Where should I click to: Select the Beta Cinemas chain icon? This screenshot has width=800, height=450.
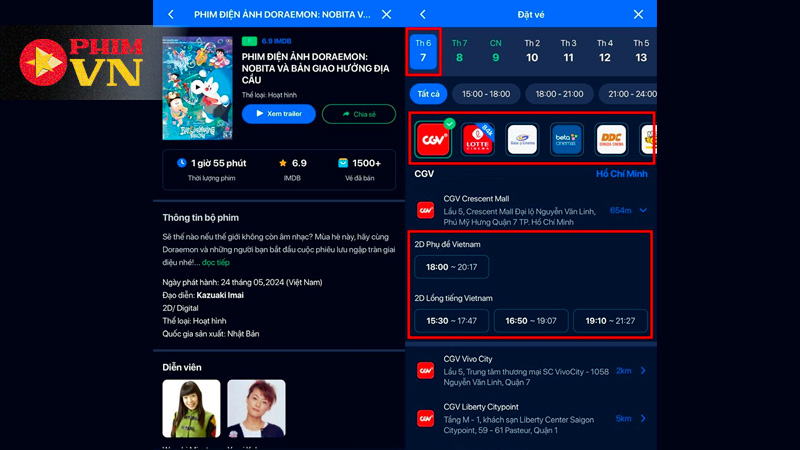[x=566, y=139]
